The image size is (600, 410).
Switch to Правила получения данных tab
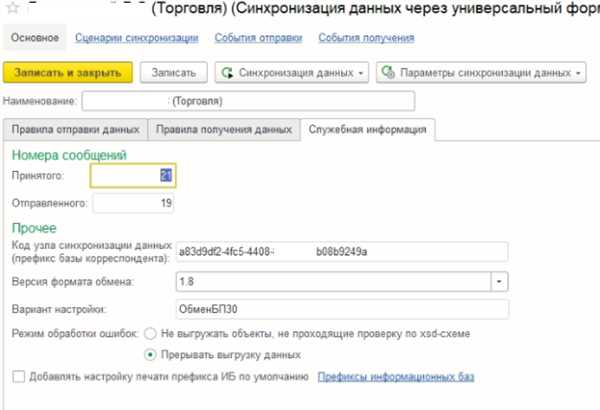pyautogui.click(x=224, y=129)
